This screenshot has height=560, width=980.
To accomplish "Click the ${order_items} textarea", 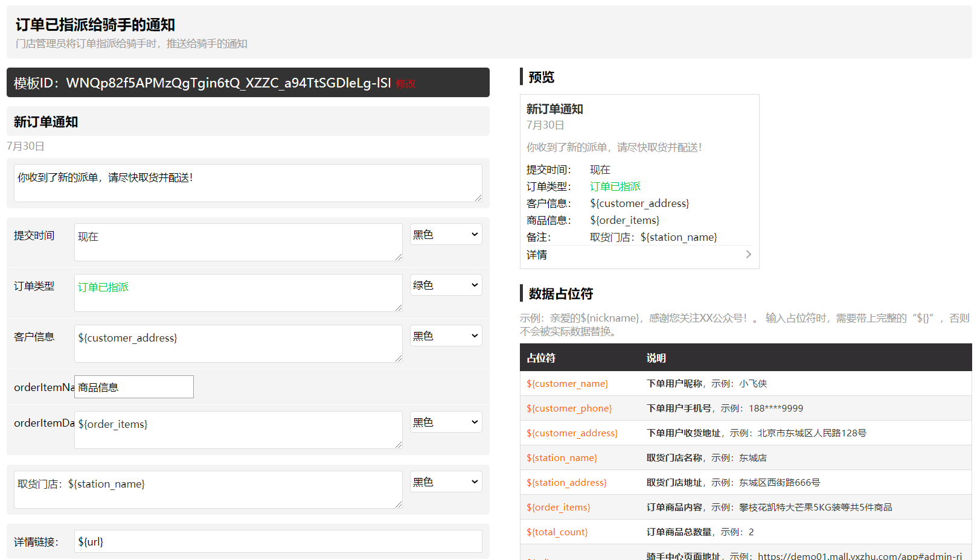I will coord(238,430).
